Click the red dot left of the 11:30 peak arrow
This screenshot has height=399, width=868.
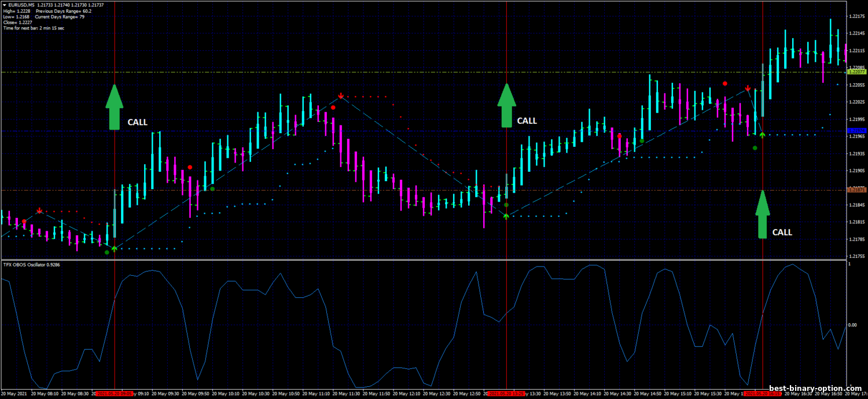333,108
